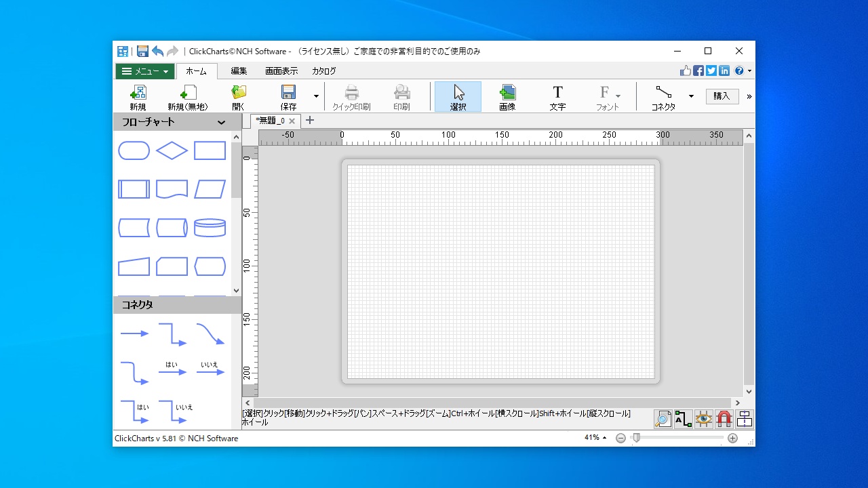Pick the straight arrow connector
Screen dimensions: 868x488
point(134,333)
